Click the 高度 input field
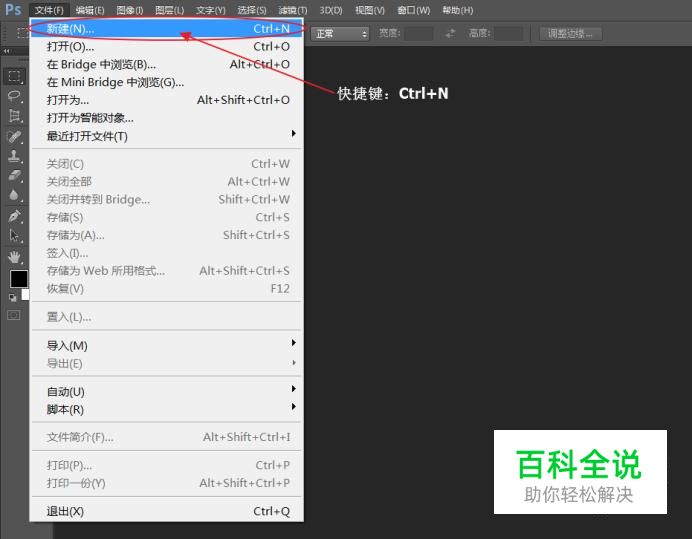The image size is (692, 539). [509, 34]
